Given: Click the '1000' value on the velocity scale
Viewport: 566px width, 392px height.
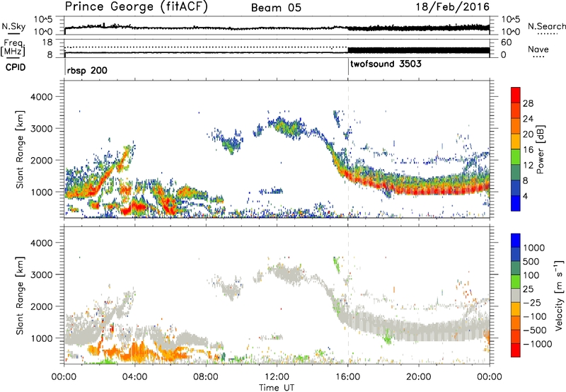Looking at the screenshot, I should tap(534, 248).
